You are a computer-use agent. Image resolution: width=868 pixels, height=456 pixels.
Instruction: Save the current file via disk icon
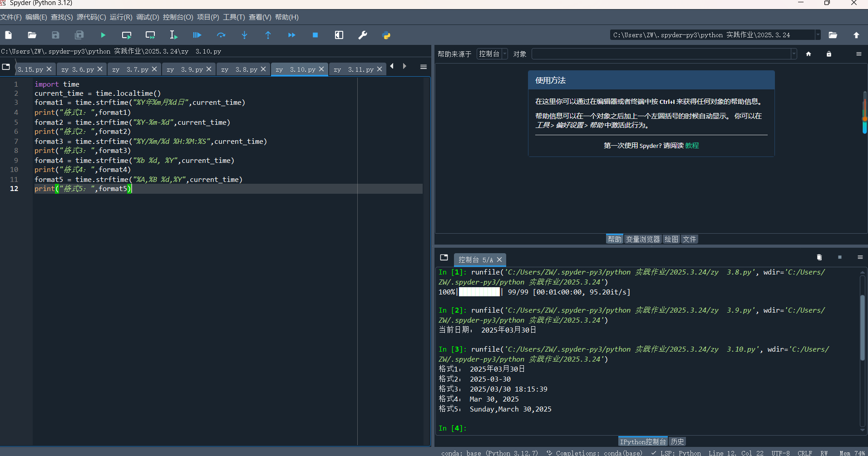click(x=55, y=35)
